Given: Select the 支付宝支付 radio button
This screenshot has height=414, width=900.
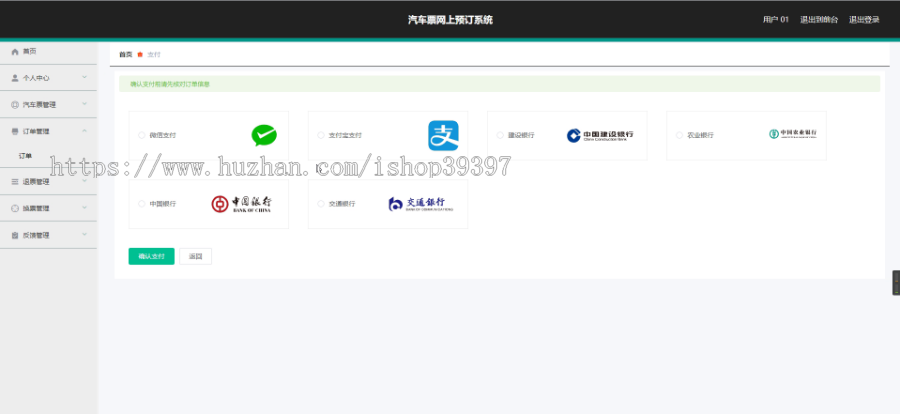Looking at the screenshot, I should (321, 136).
